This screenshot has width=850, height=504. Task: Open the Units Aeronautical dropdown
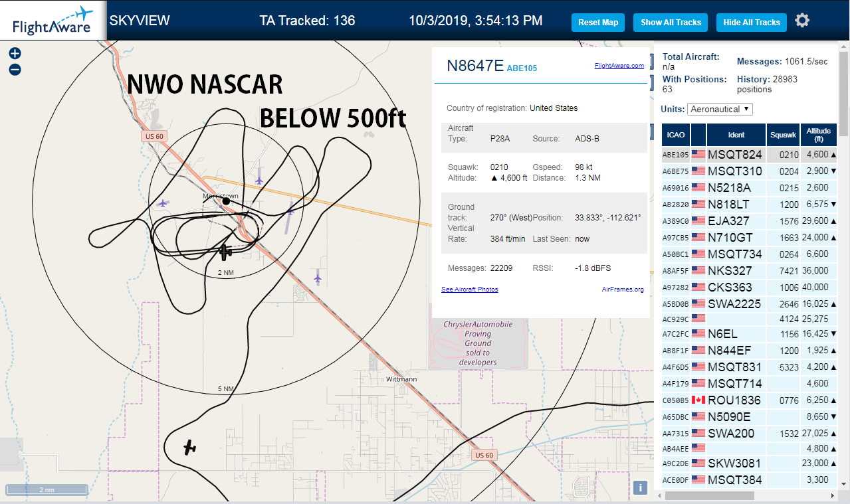720,109
